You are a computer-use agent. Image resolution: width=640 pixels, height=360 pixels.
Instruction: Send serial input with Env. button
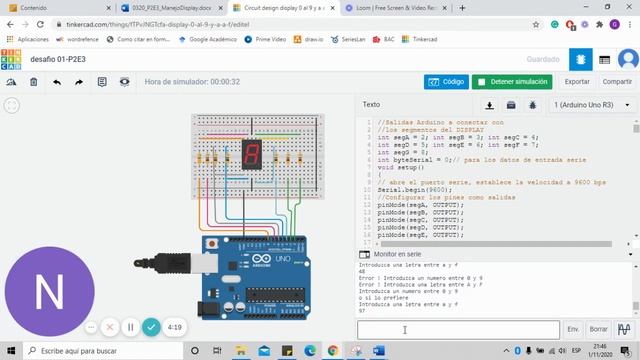point(573,329)
